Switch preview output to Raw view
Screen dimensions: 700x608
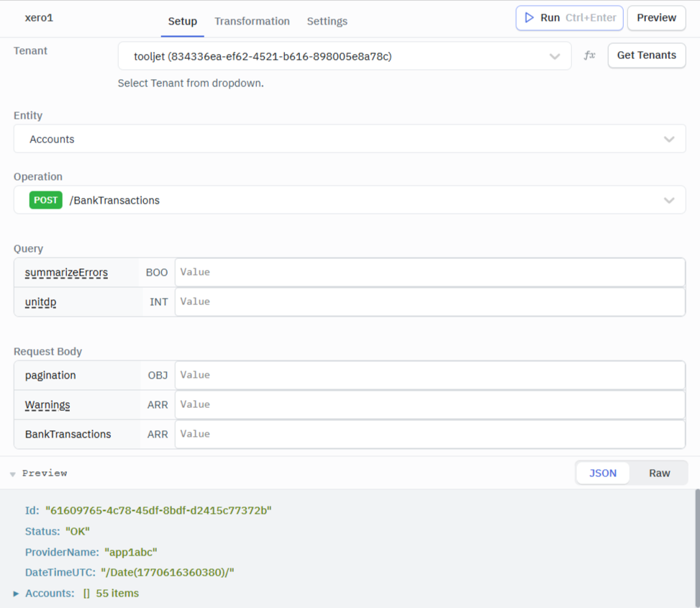[659, 473]
